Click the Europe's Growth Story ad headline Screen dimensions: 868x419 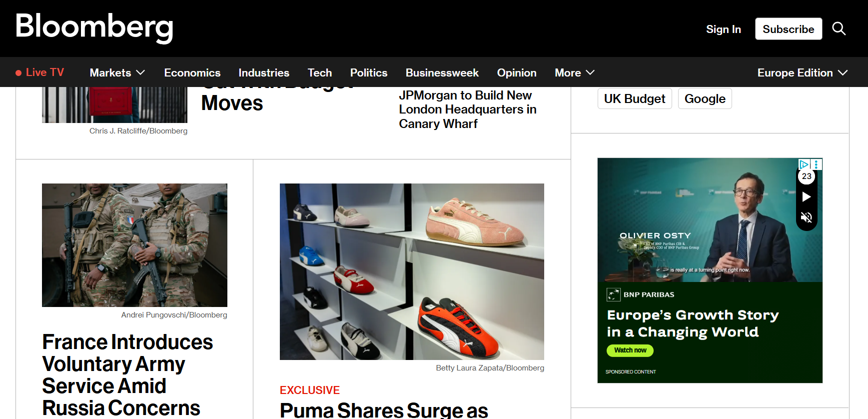click(x=693, y=323)
